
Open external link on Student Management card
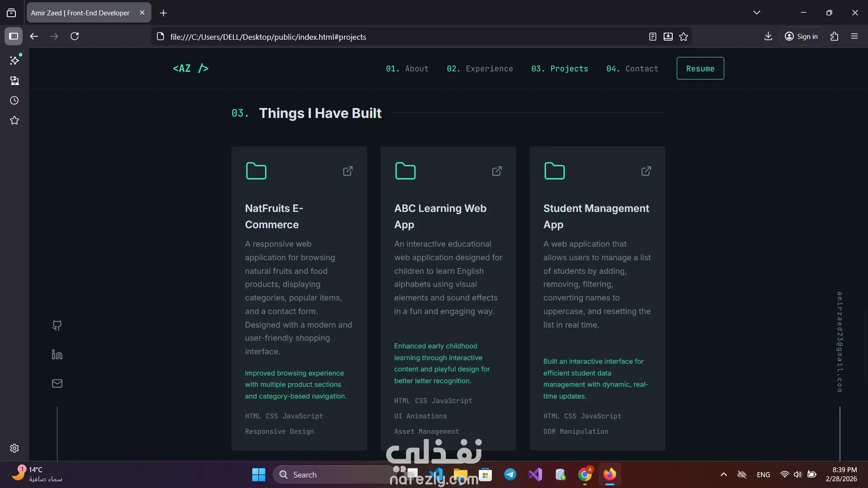click(x=646, y=171)
